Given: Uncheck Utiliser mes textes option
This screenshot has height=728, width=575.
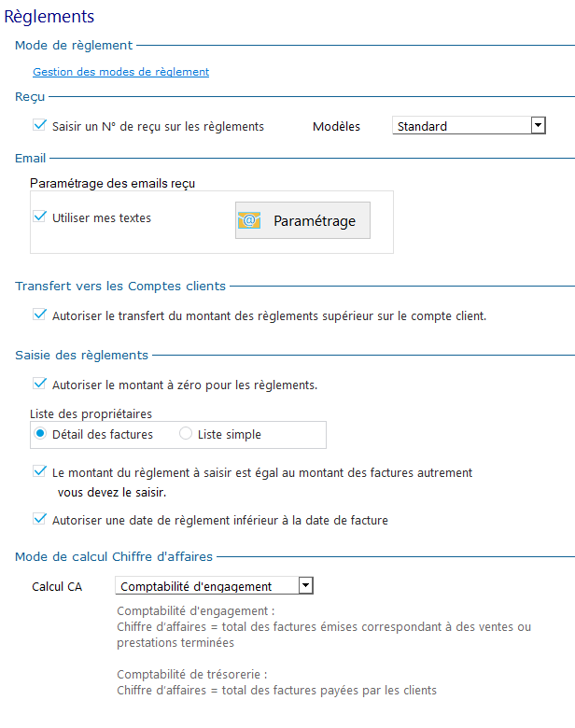Looking at the screenshot, I should tap(40, 217).
